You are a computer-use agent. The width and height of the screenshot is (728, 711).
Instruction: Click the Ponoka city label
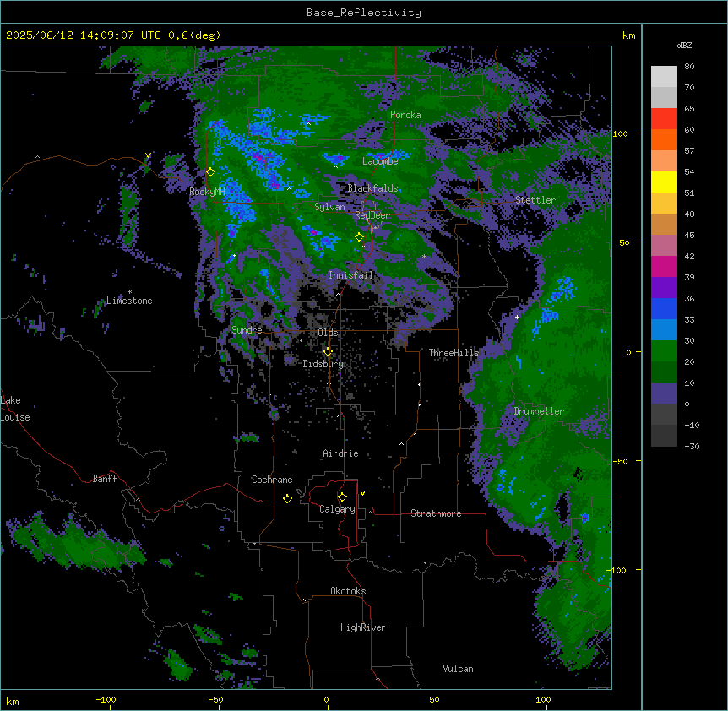tap(405, 115)
